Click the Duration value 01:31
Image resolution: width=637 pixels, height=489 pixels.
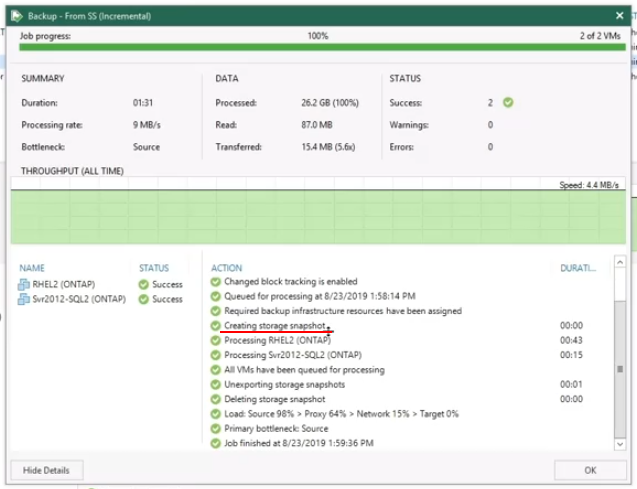[x=143, y=103]
